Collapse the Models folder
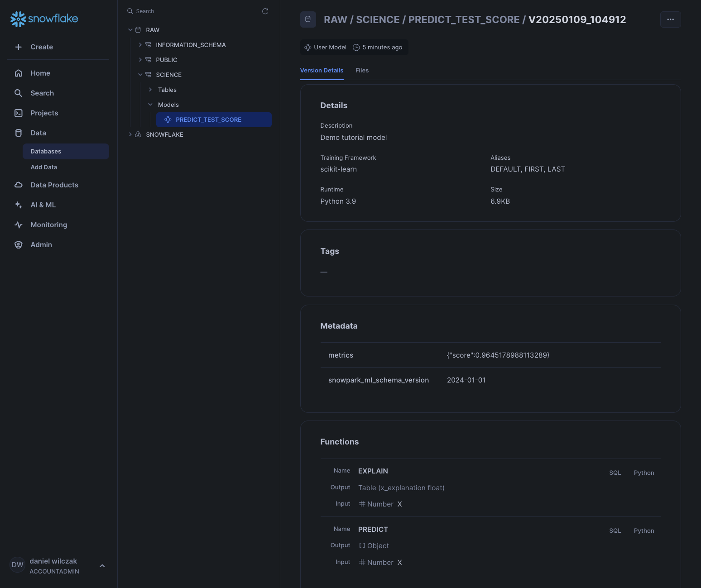This screenshot has width=701, height=588. pyautogui.click(x=150, y=105)
